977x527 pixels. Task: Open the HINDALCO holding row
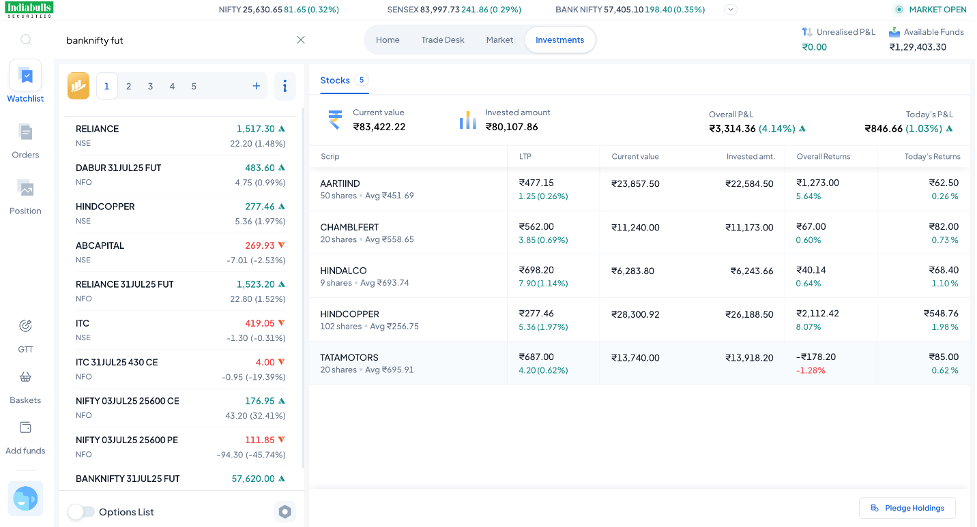click(x=639, y=276)
